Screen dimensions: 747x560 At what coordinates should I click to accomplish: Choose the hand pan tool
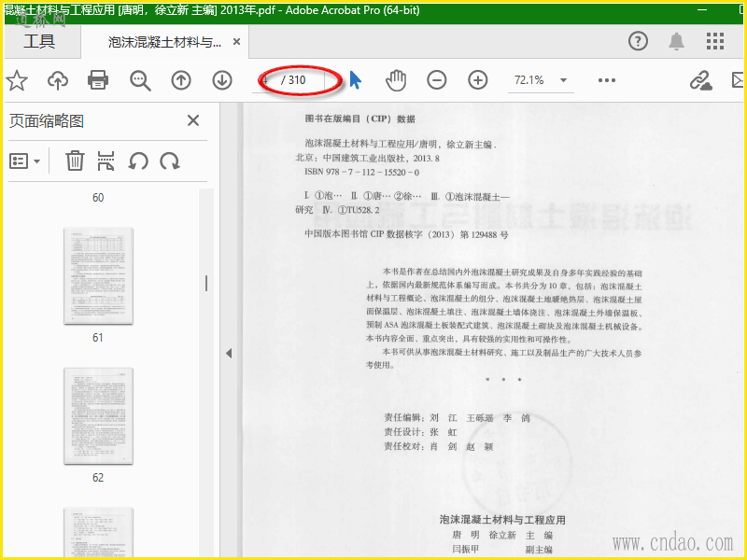click(396, 80)
